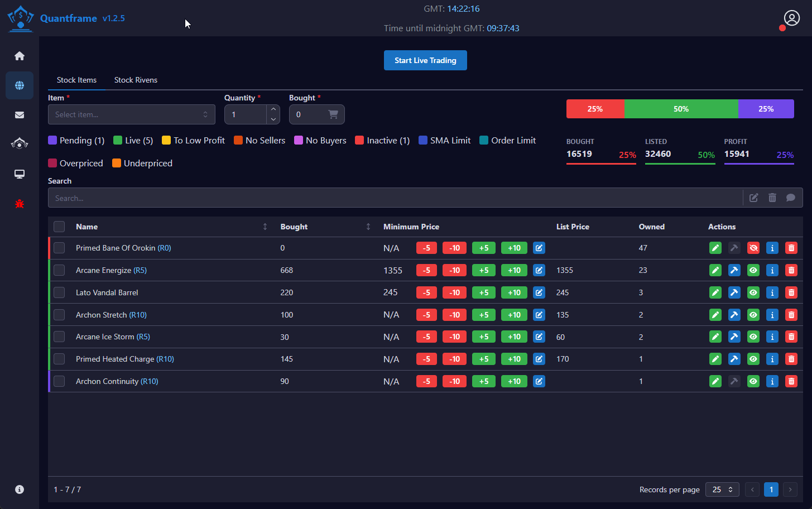Edit minimum price for Arcane Energize

(539, 270)
